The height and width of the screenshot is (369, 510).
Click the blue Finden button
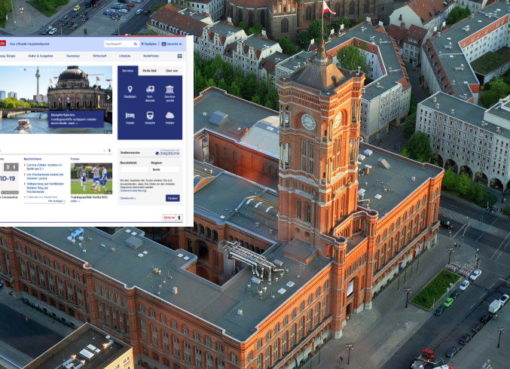pyautogui.click(x=173, y=198)
